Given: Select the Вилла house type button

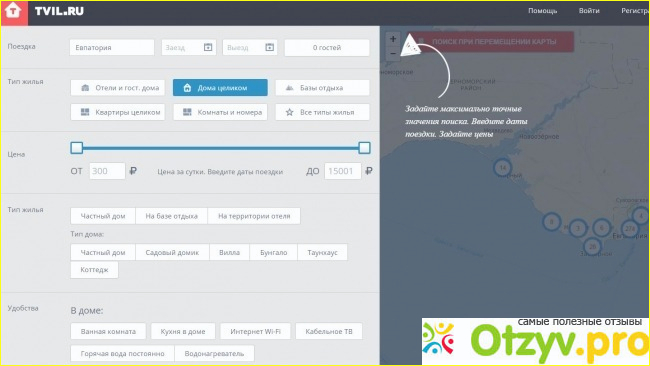Looking at the screenshot, I should tap(229, 252).
